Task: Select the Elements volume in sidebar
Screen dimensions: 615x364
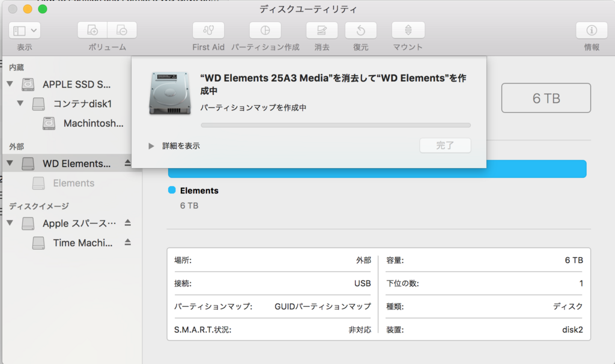Action: [x=74, y=183]
